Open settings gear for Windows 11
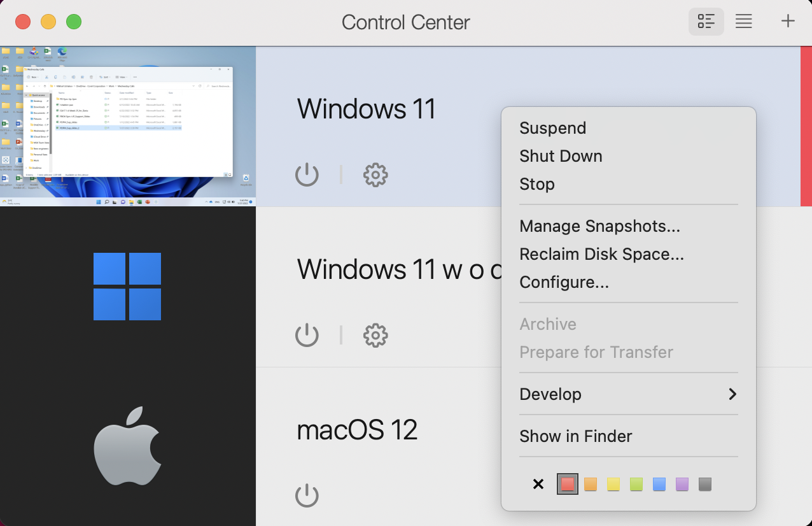This screenshot has width=812, height=526. point(375,174)
